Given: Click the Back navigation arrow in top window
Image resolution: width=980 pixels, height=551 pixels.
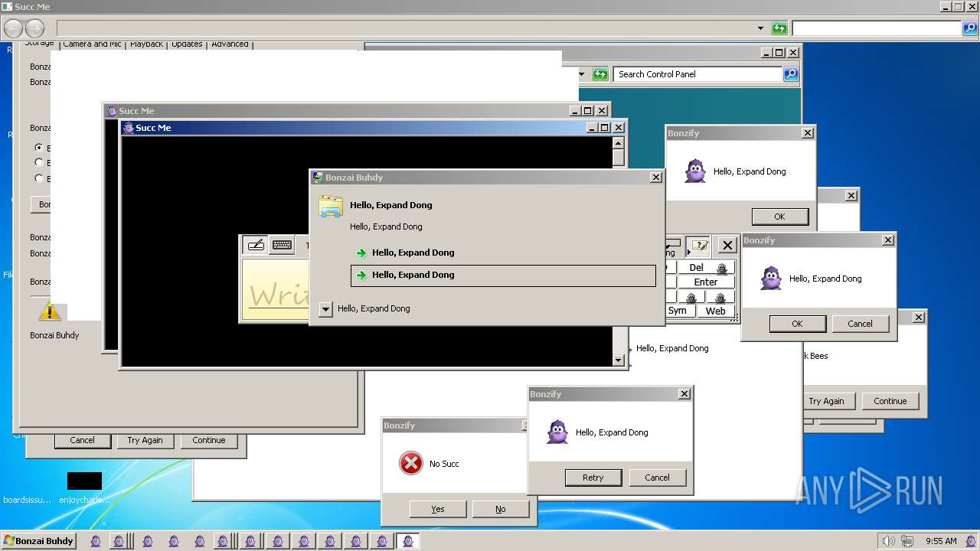Looking at the screenshot, I should [14, 29].
